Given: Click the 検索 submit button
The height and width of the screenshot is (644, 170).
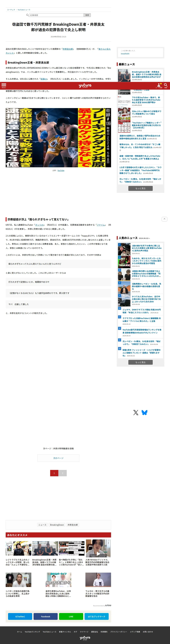Looking at the screenshot, I should (x=87, y=15).
